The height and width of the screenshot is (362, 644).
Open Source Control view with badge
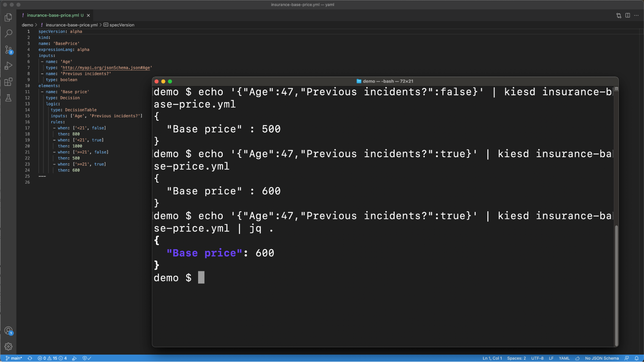8,50
